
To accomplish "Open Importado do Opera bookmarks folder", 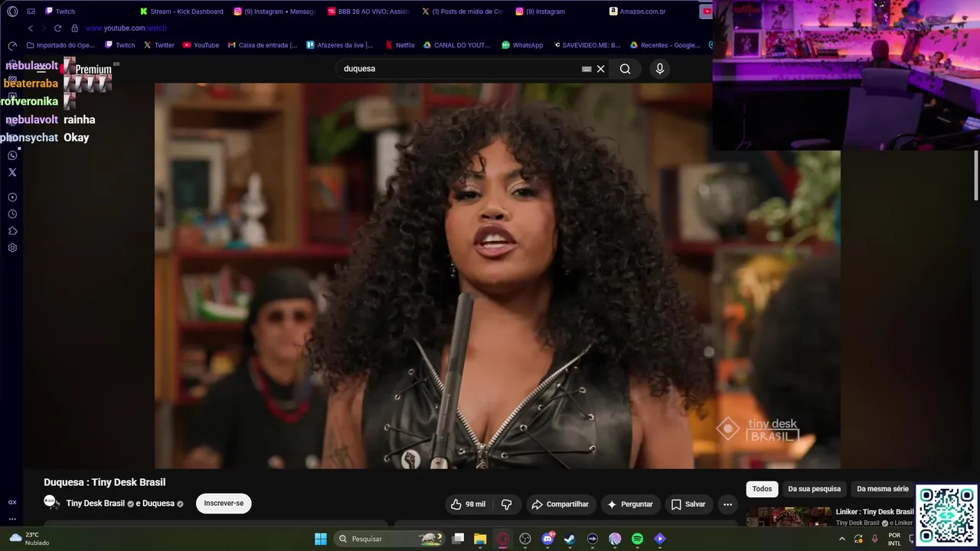I will point(60,45).
